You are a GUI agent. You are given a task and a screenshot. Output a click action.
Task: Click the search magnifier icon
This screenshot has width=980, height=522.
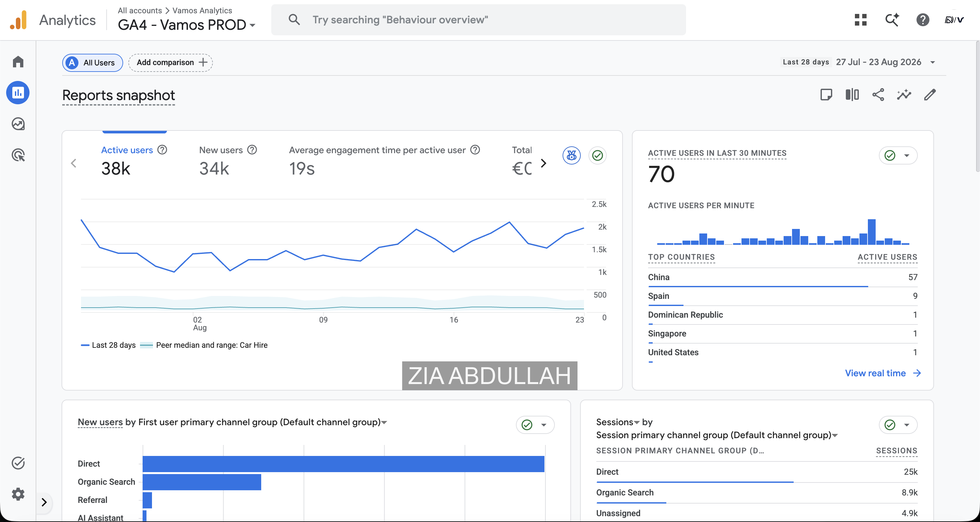(294, 20)
